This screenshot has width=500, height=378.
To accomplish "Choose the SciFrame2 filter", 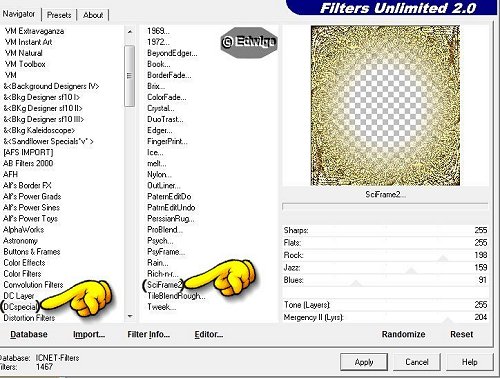I will coord(164,285).
